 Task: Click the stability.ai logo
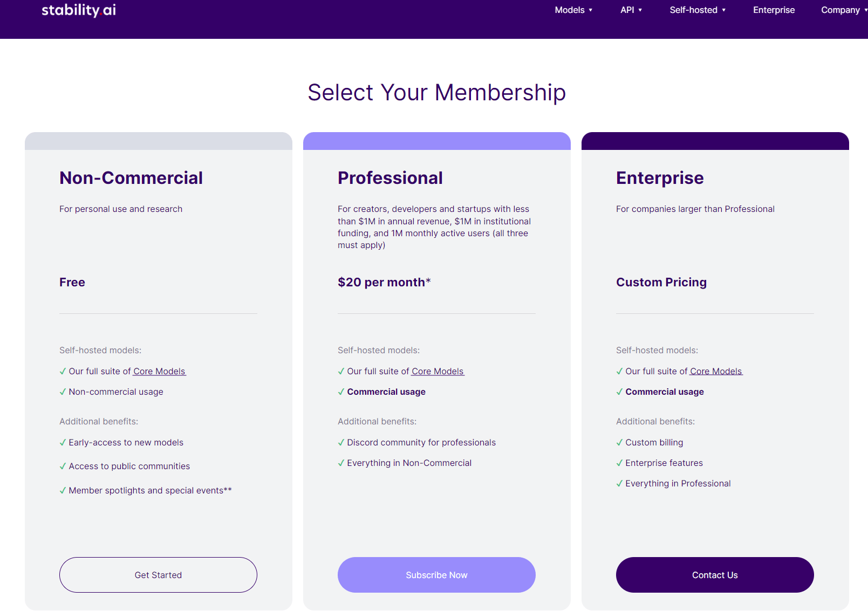pyautogui.click(x=79, y=10)
